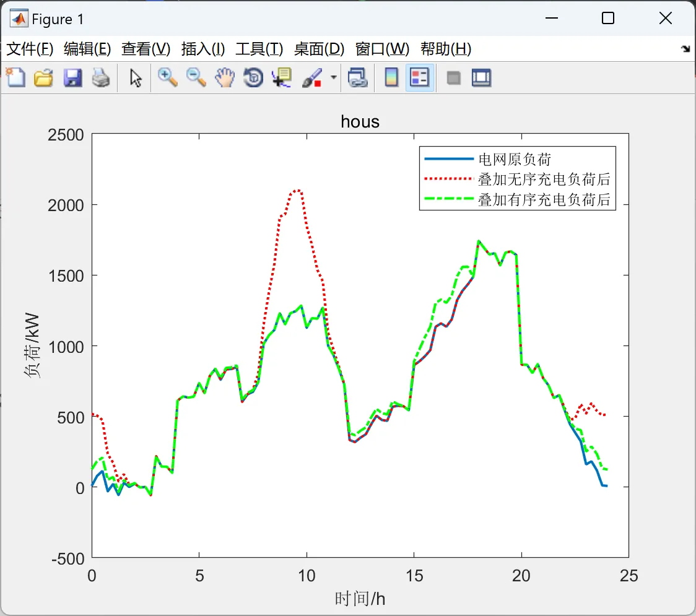This screenshot has height=616, width=696.
Task: Toggle the Insert Legend button
Action: coord(419,77)
